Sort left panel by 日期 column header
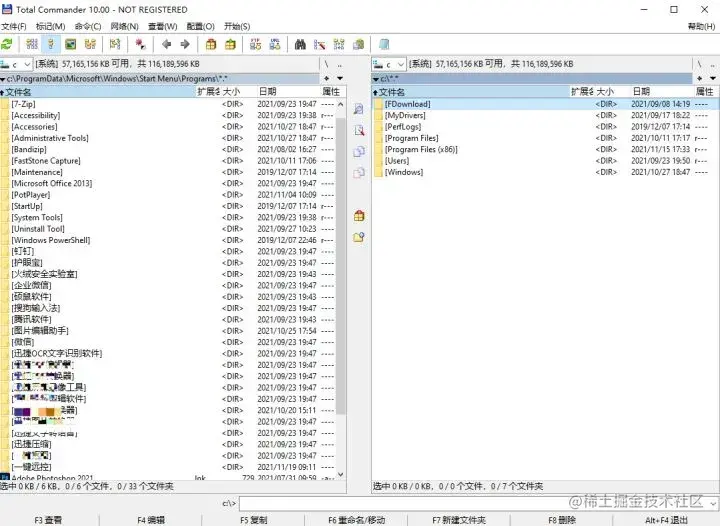This screenshot has height=526, width=720. [287, 92]
